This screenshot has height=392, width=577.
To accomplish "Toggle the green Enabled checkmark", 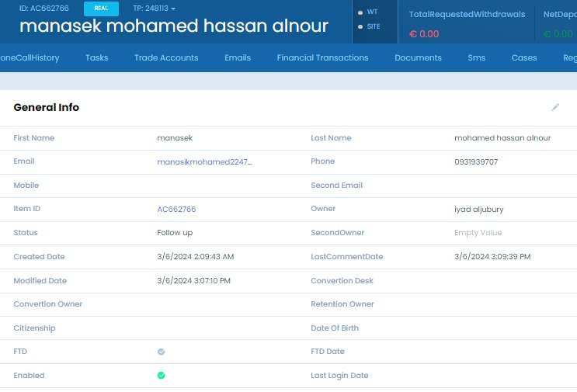I will click(x=162, y=375).
